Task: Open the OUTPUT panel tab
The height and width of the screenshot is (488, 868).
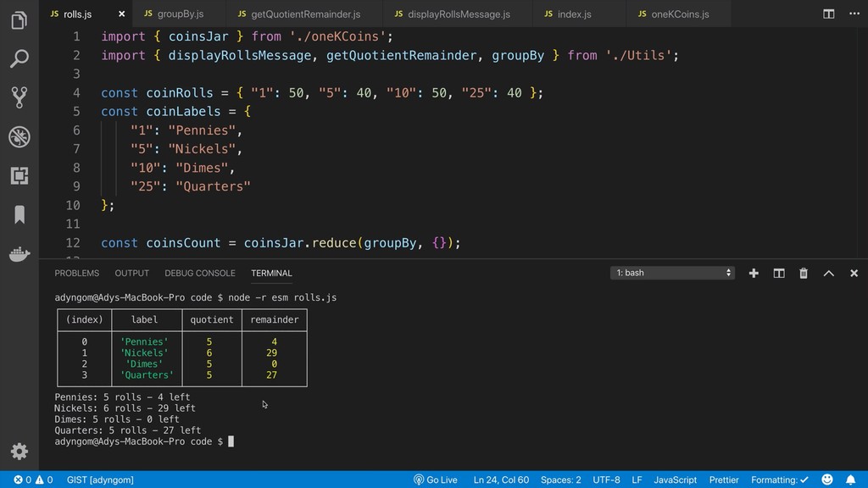Action: pos(131,274)
